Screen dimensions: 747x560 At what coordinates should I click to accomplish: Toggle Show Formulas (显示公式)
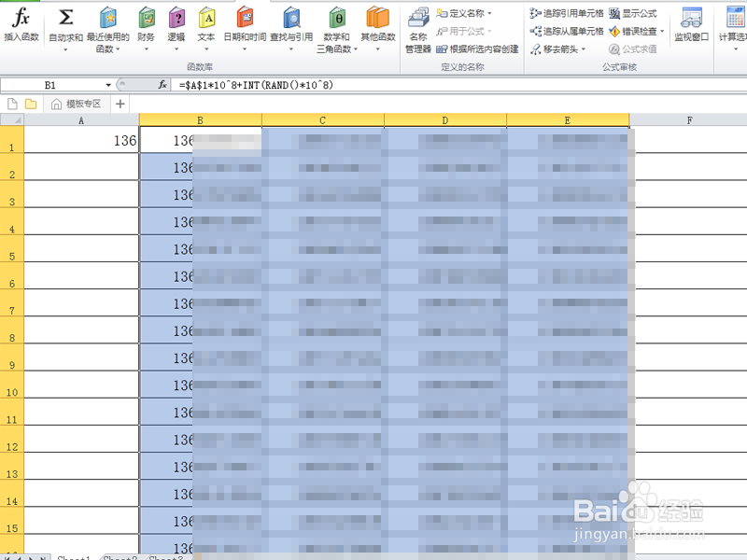tap(633, 13)
